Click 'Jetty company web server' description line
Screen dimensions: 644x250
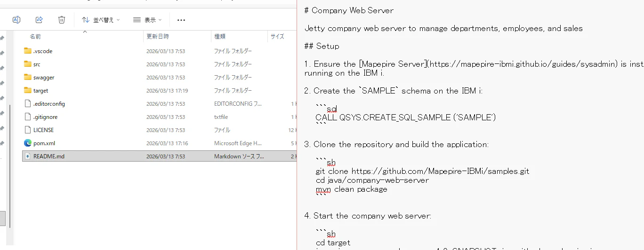(x=443, y=28)
